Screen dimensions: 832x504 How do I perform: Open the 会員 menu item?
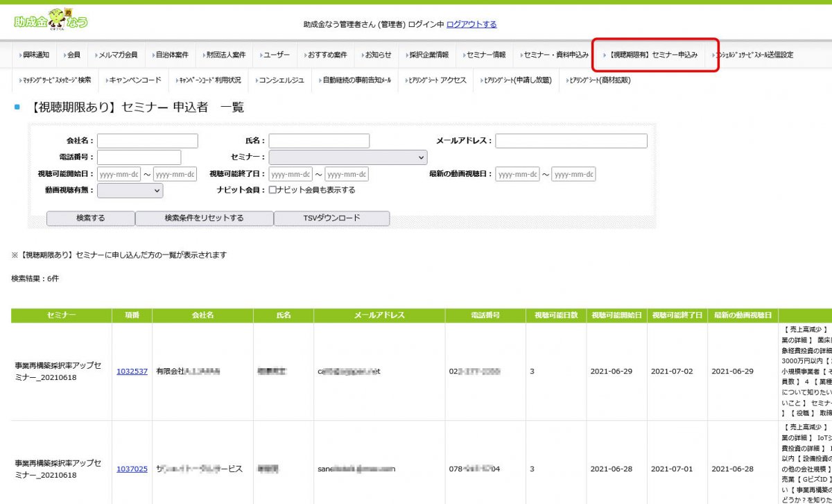click(x=73, y=55)
